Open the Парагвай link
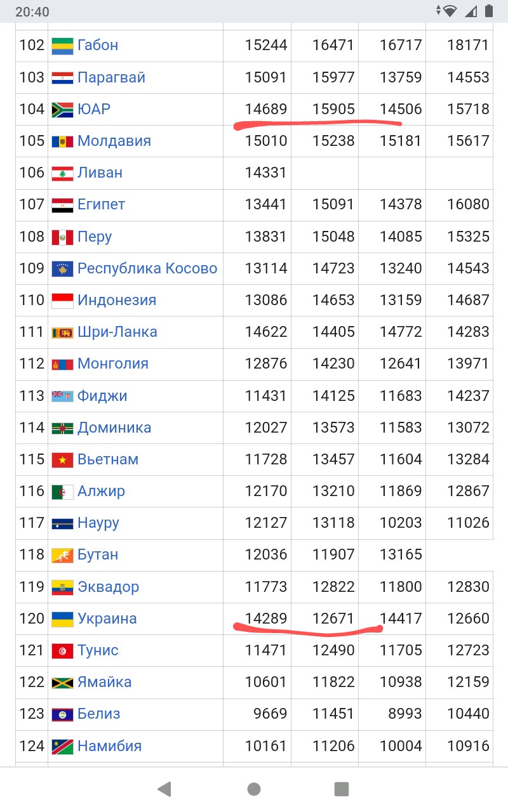Image resolution: width=508 pixels, height=812 pixels. click(111, 77)
